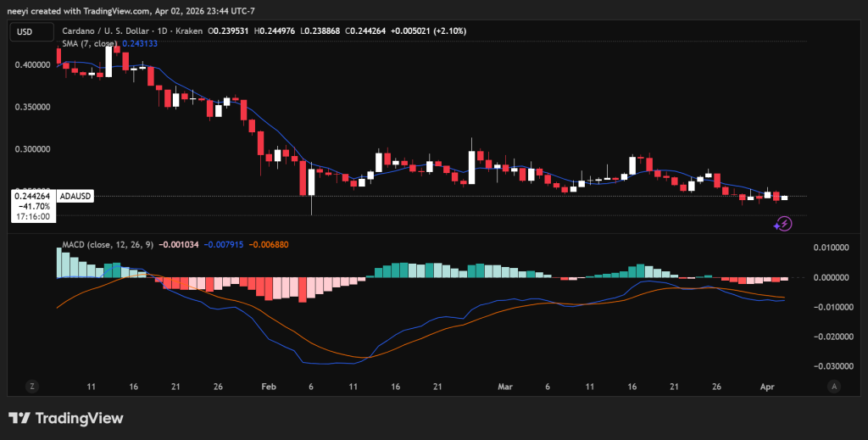Click the Mar label on the time axis
The width and height of the screenshot is (868, 440).
[506, 386]
